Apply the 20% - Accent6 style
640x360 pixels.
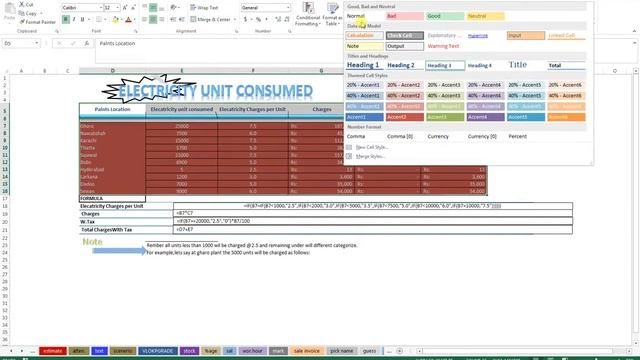(x=566, y=85)
